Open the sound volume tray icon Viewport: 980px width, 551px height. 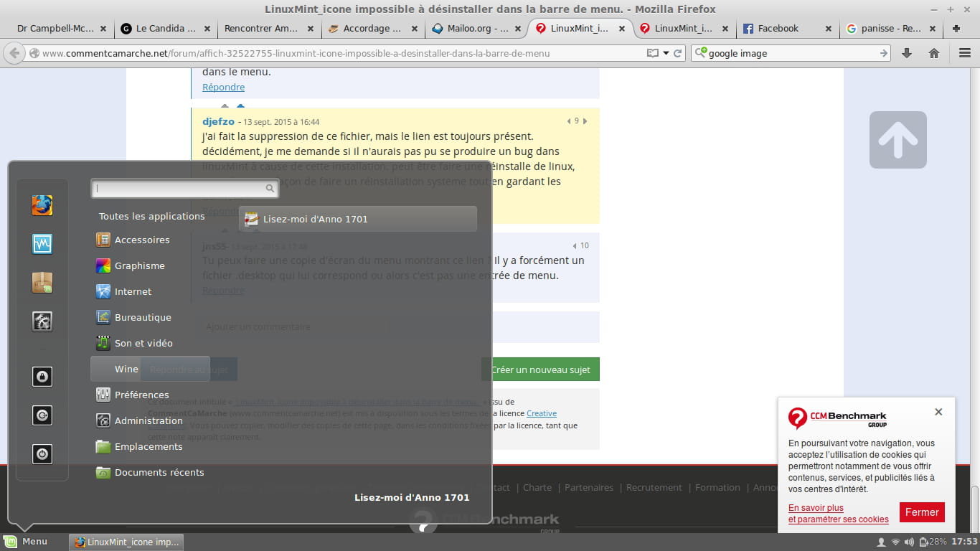909,542
